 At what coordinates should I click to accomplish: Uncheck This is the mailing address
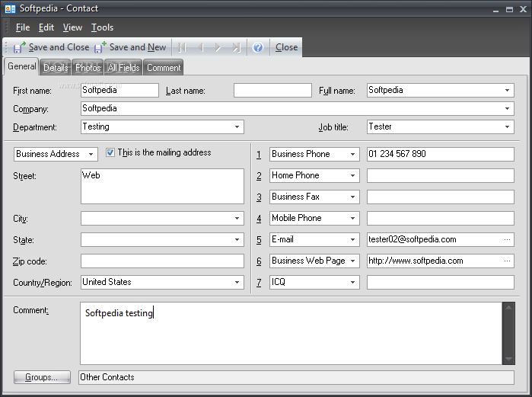click(x=110, y=152)
